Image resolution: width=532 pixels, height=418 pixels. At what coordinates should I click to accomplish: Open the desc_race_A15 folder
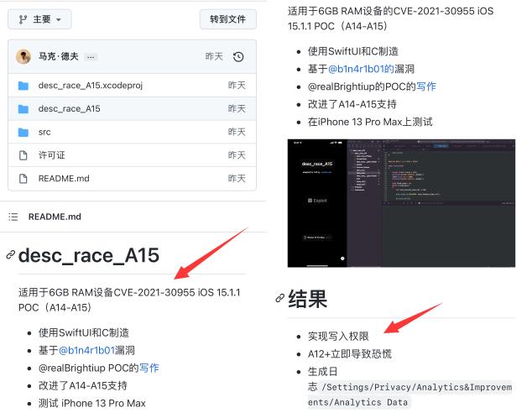coord(69,109)
